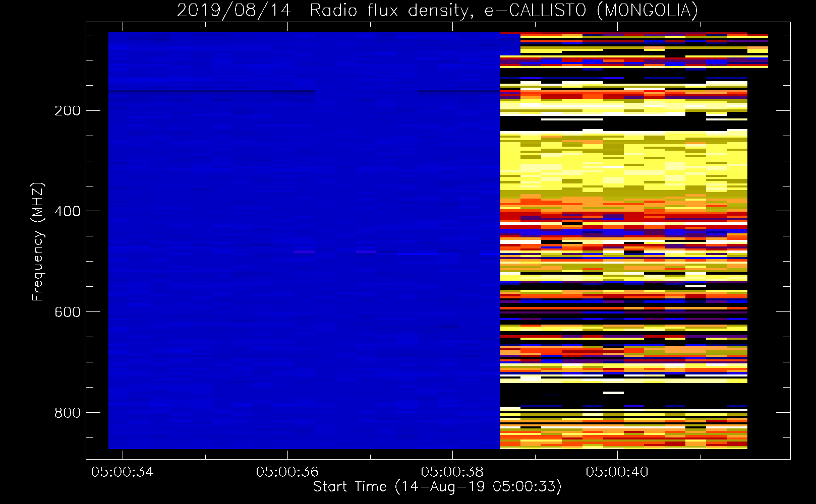Click the 200 frequency tick label
The width and height of the screenshot is (816, 504).
pos(68,110)
